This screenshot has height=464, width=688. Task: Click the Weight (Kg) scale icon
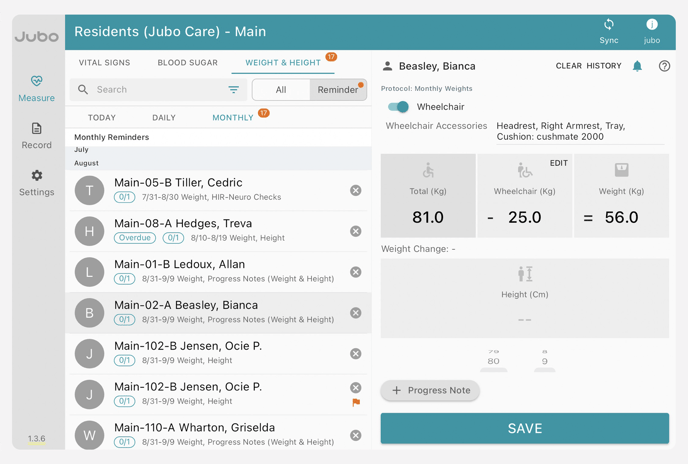(x=621, y=169)
